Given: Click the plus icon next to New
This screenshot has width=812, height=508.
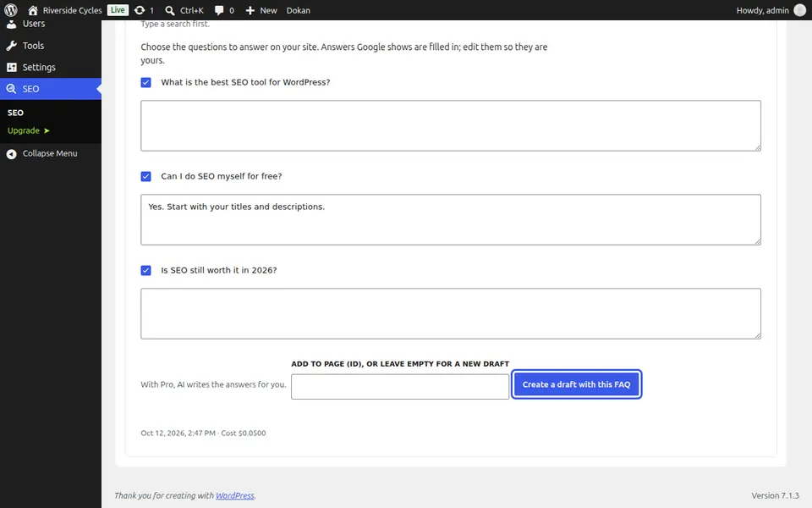Looking at the screenshot, I should pyautogui.click(x=250, y=10).
